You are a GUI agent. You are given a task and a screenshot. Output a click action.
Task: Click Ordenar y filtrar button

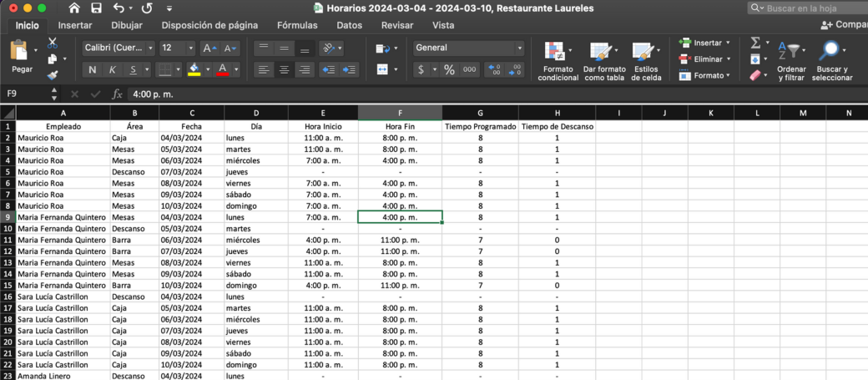click(x=790, y=61)
